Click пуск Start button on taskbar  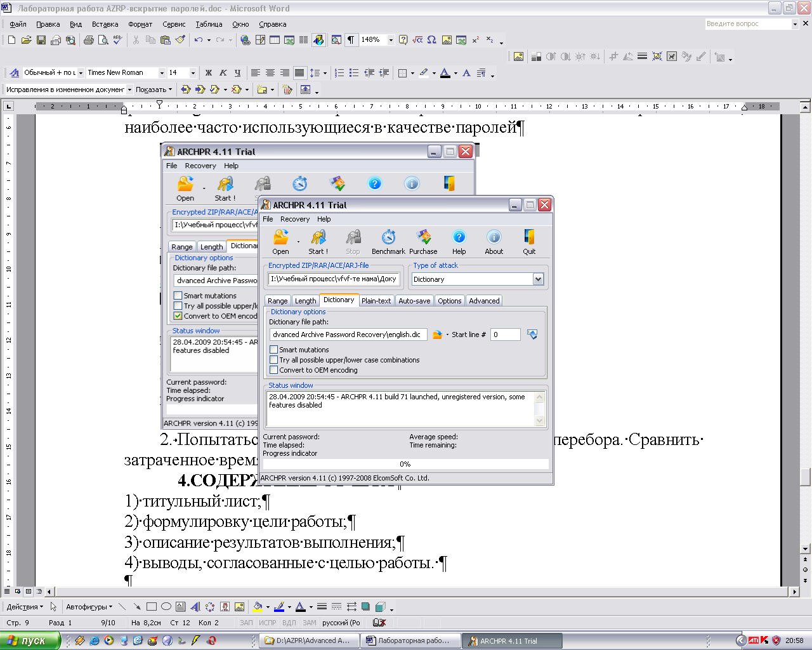(30, 640)
